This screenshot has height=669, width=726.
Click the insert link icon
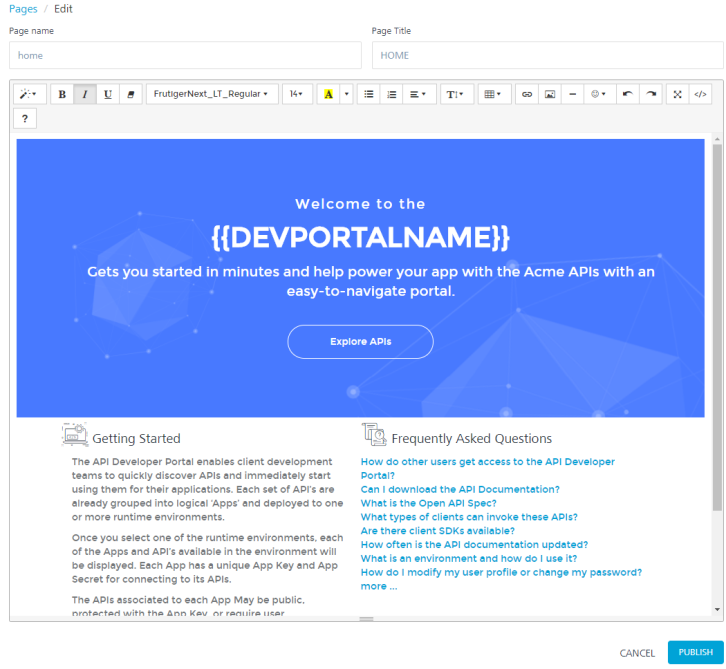[x=527, y=94]
